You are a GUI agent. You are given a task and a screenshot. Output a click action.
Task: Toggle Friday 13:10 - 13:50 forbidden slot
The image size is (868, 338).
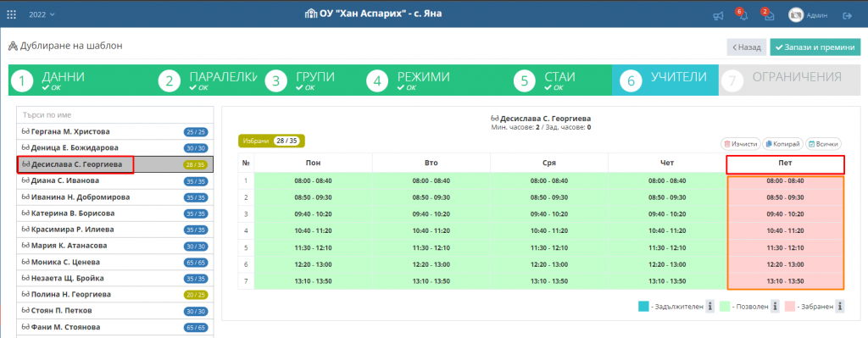785,281
